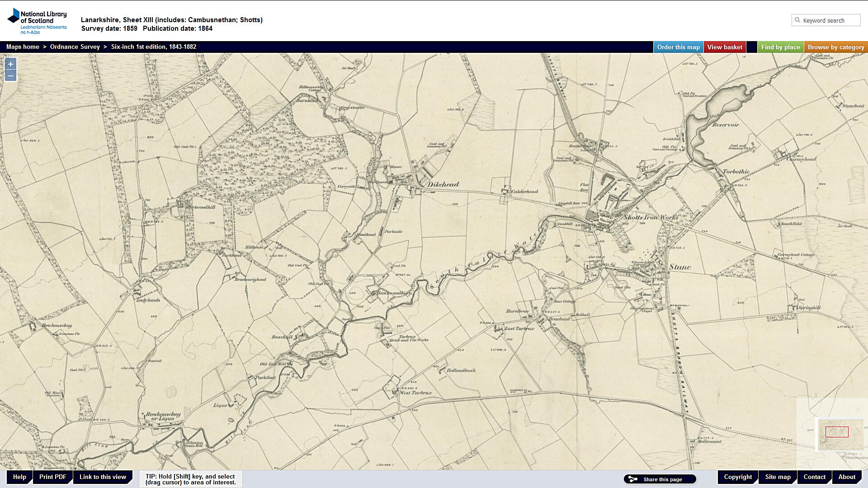Click the magnifier icon in search box
The height and width of the screenshot is (488, 868).
pos(797,20)
